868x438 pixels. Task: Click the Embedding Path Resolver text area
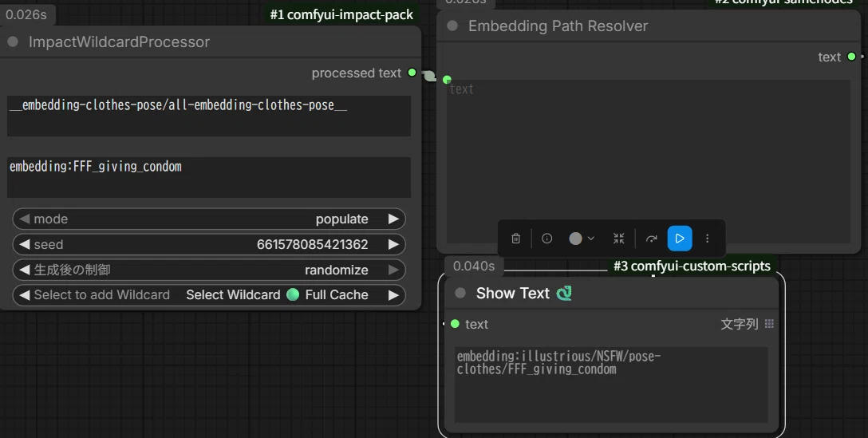point(649,161)
